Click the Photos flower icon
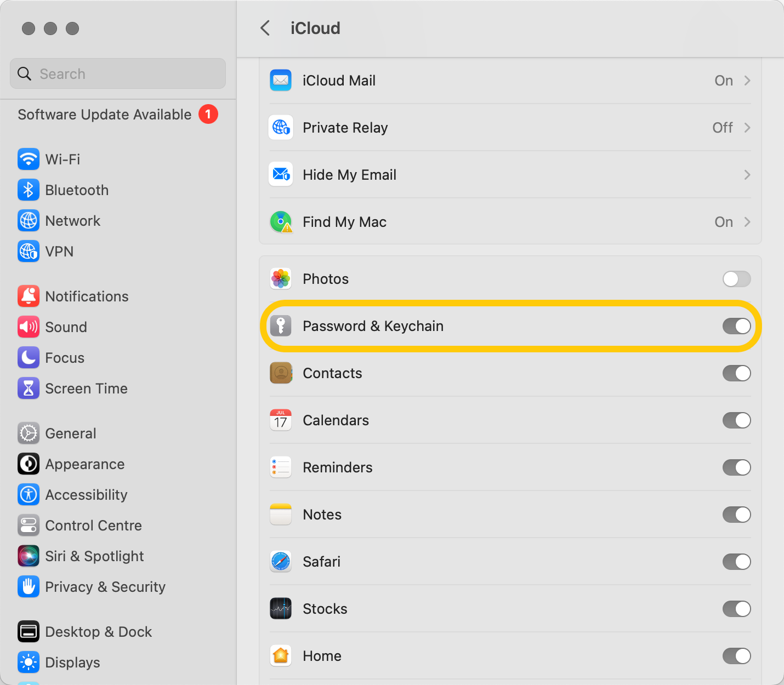This screenshot has width=784, height=685. [x=281, y=279]
